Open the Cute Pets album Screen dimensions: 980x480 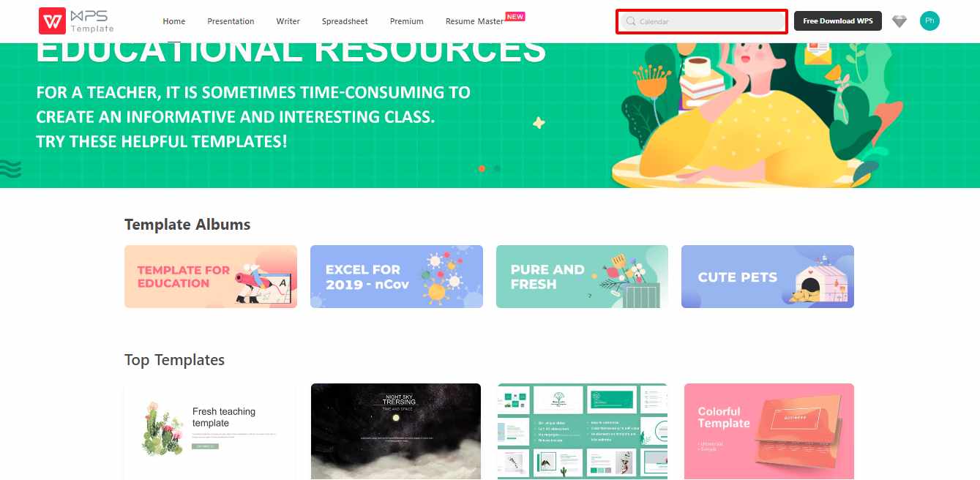pos(768,277)
